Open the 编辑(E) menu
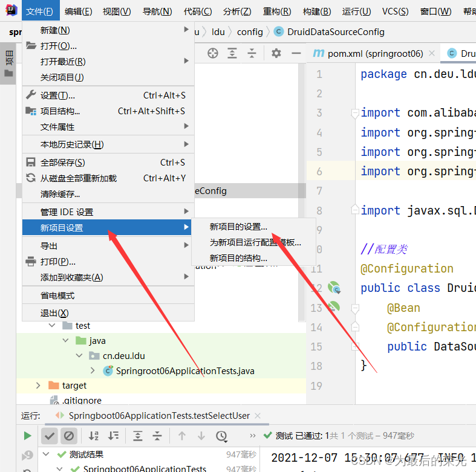The width and height of the screenshot is (476, 472). [x=78, y=11]
